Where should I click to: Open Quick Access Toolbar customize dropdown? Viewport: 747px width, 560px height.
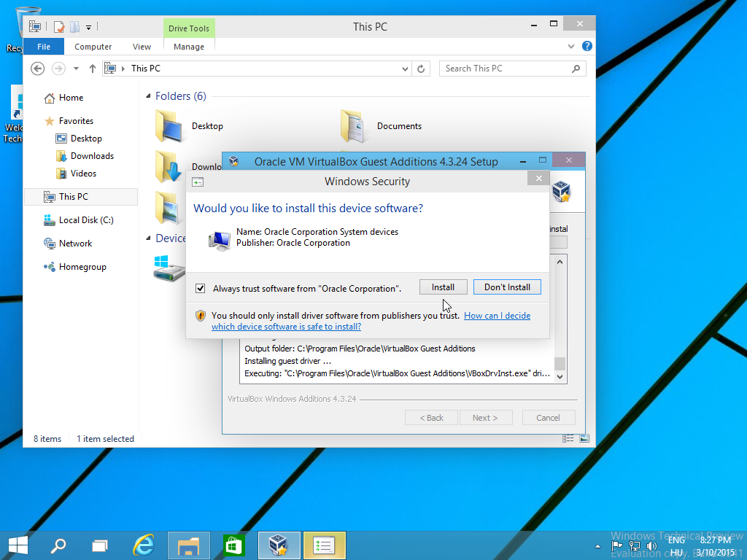click(88, 28)
